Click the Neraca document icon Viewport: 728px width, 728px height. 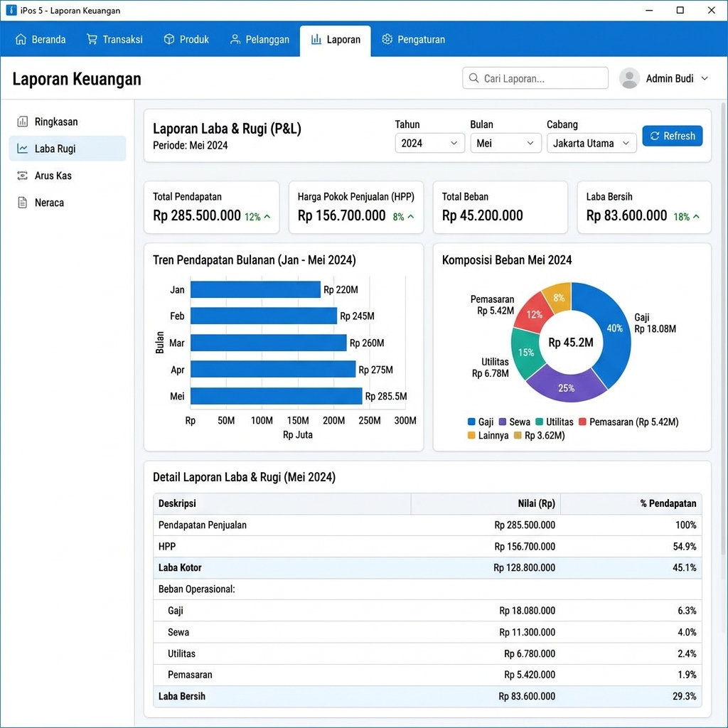(x=23, y=203)
